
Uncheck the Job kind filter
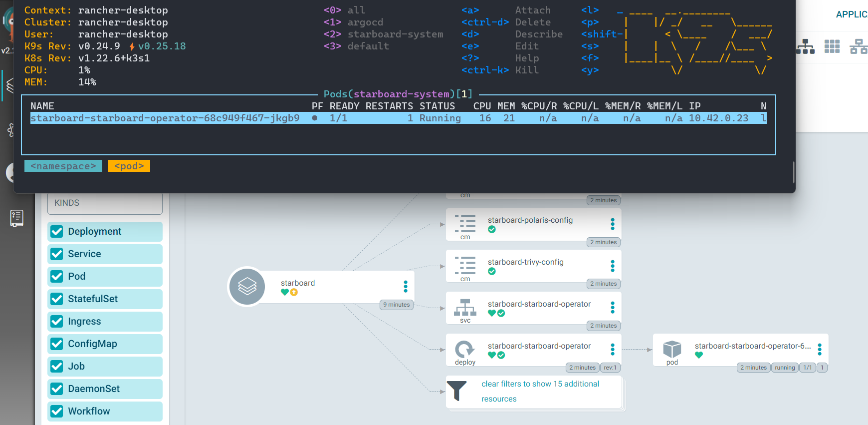(x=57, y=366)
